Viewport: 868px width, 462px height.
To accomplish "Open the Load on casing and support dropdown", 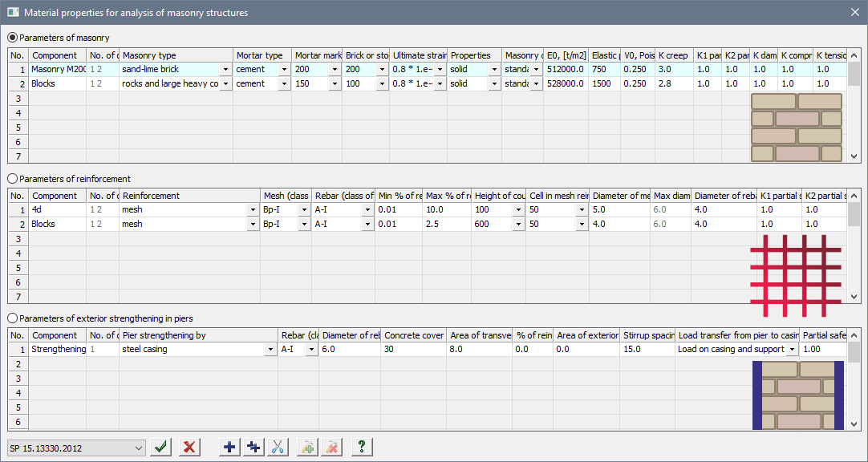I will pos(793,350).
